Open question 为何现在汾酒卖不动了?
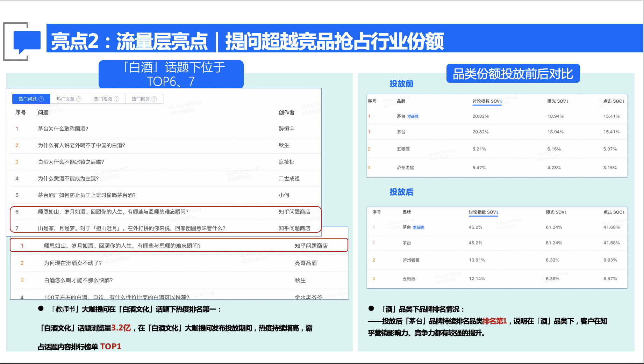Image resolution: width=644 pixels, height=364 pixels. click(73, 263)
